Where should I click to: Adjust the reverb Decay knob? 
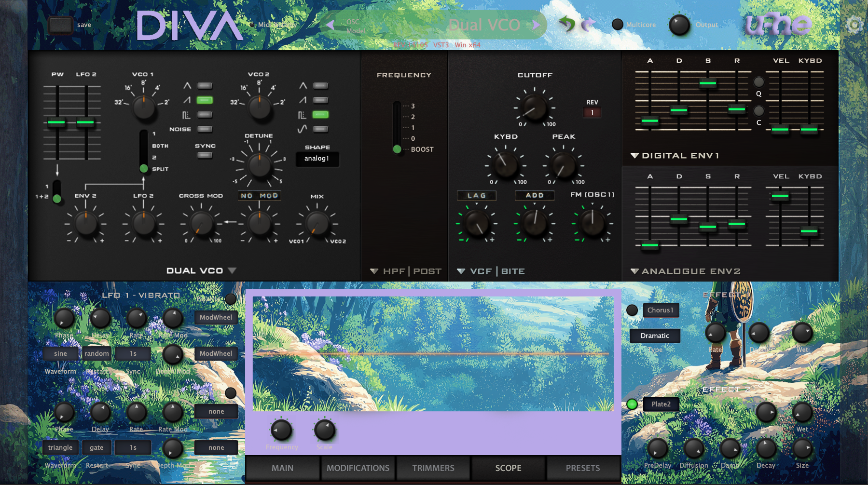coord(766,448)
